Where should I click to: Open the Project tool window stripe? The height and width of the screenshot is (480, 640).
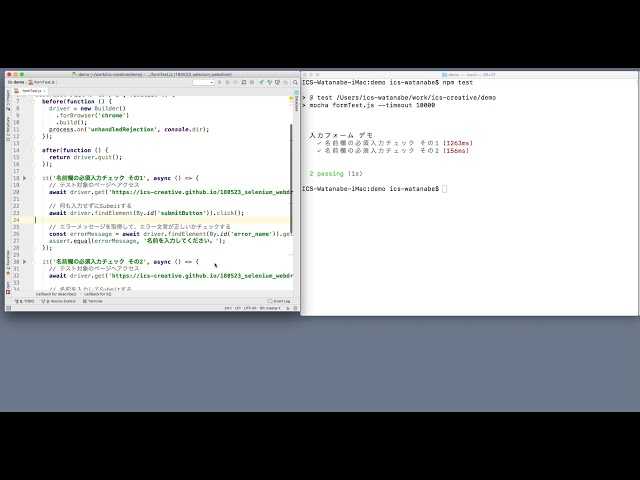pos(8,98)
